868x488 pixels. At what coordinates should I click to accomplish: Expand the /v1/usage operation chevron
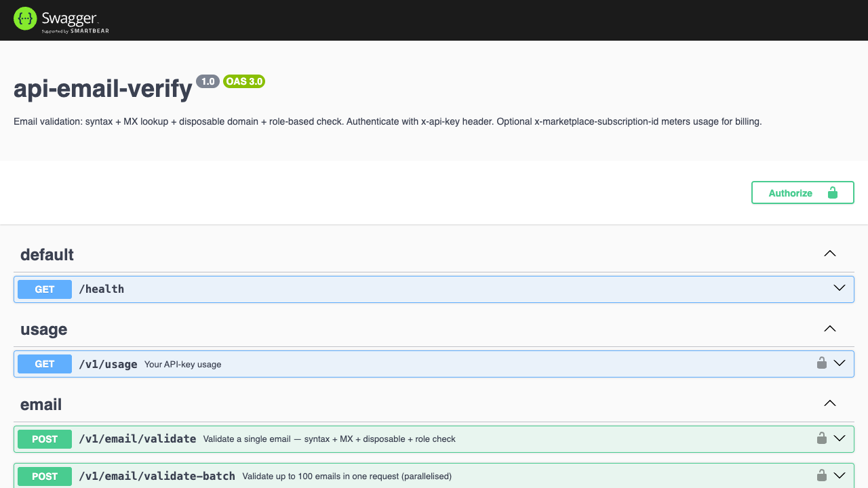840,363
